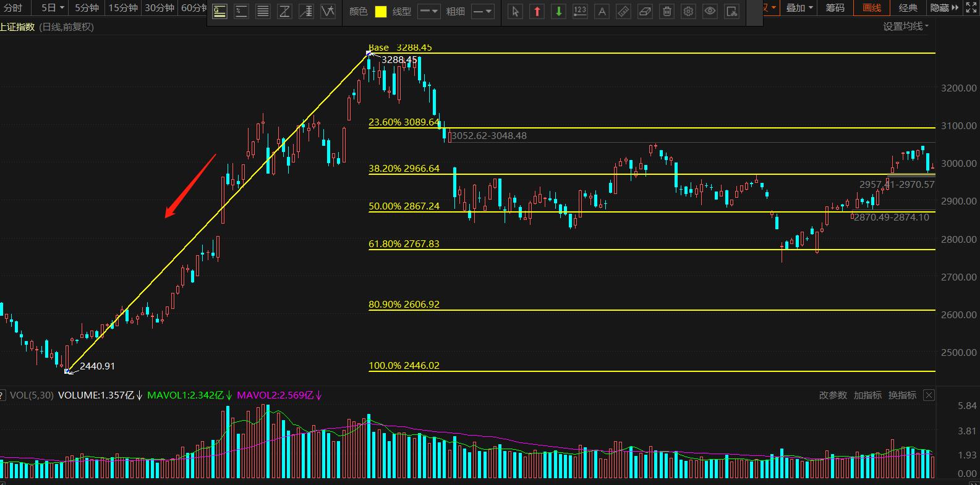Switch to 30分钟 timeframe
Screen dimensions: 980x485
pos(160,7)
